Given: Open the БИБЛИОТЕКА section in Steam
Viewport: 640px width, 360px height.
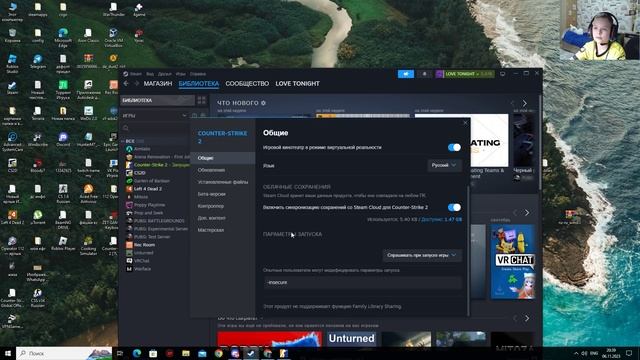Looking at the screenshot, I should click(199, 84).
